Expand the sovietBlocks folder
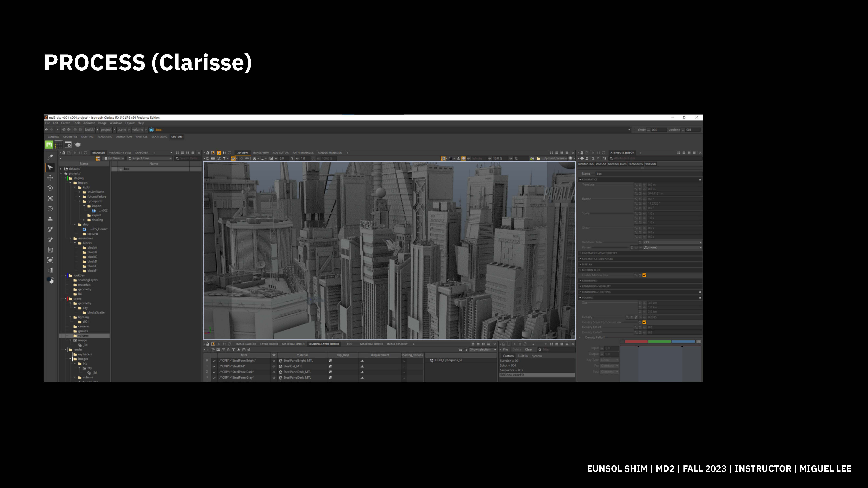 coord(80,192)
